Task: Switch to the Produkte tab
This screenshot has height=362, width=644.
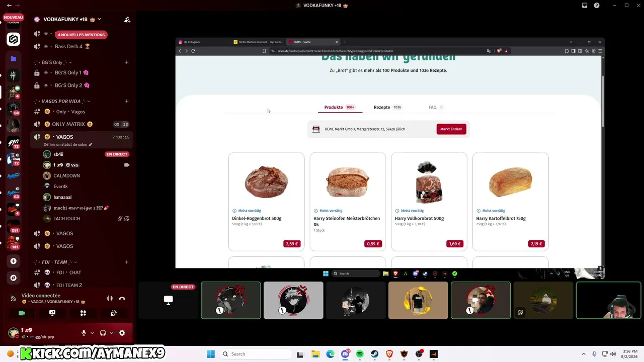Action: pyautogui.click(x=340, y=107)
